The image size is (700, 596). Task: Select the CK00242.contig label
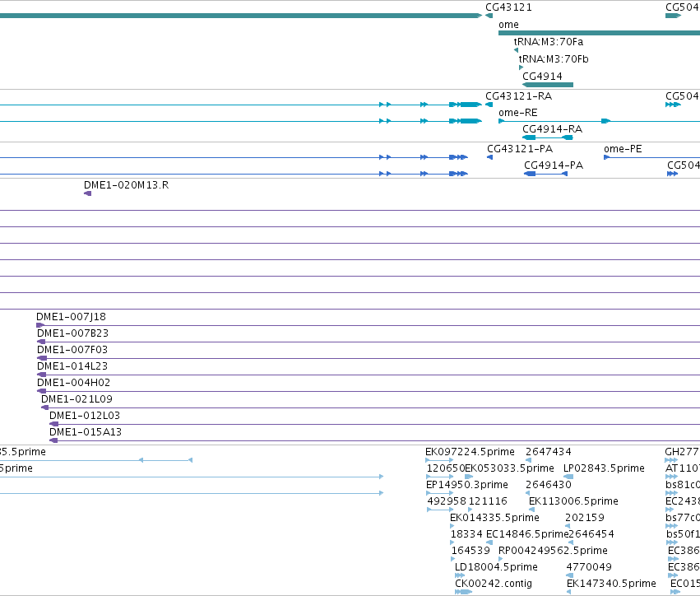[x=494, y=584]
